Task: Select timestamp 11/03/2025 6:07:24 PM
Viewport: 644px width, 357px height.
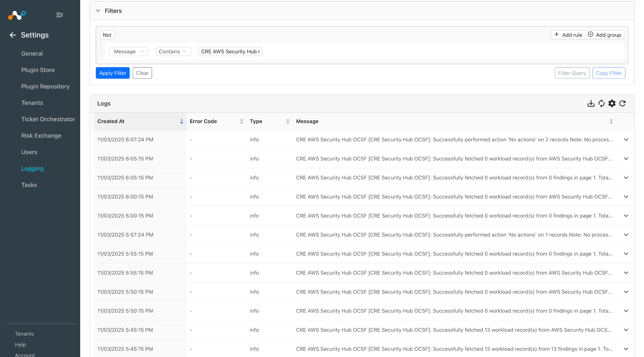Action: pos(125,140)
